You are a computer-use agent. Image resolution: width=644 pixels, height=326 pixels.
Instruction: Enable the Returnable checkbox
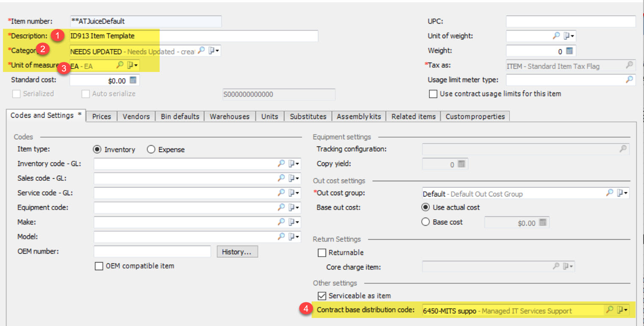tap(322, 253)
